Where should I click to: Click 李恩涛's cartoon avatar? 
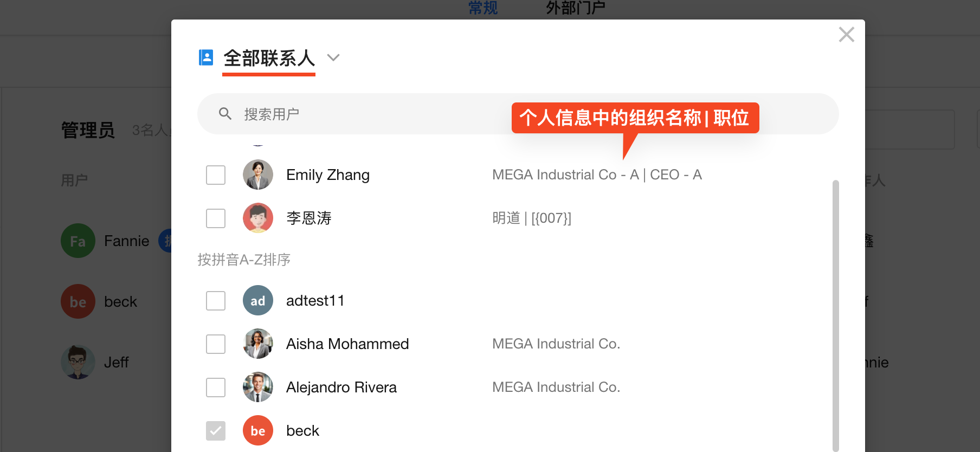[x=258, y=218]
